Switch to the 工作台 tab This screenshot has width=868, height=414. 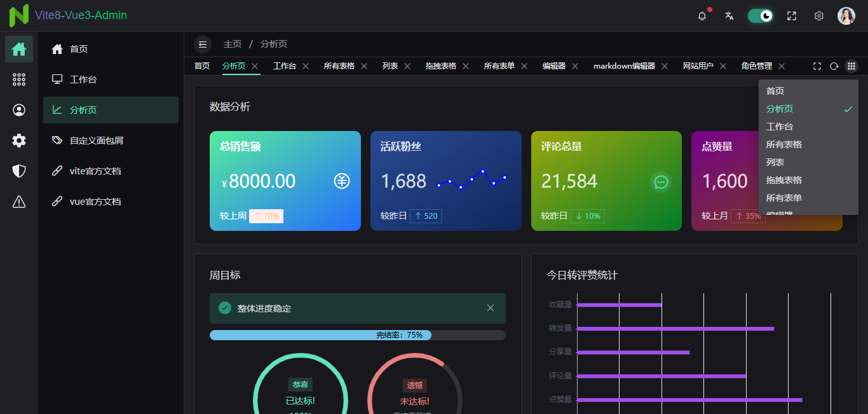tap(285, 66)
